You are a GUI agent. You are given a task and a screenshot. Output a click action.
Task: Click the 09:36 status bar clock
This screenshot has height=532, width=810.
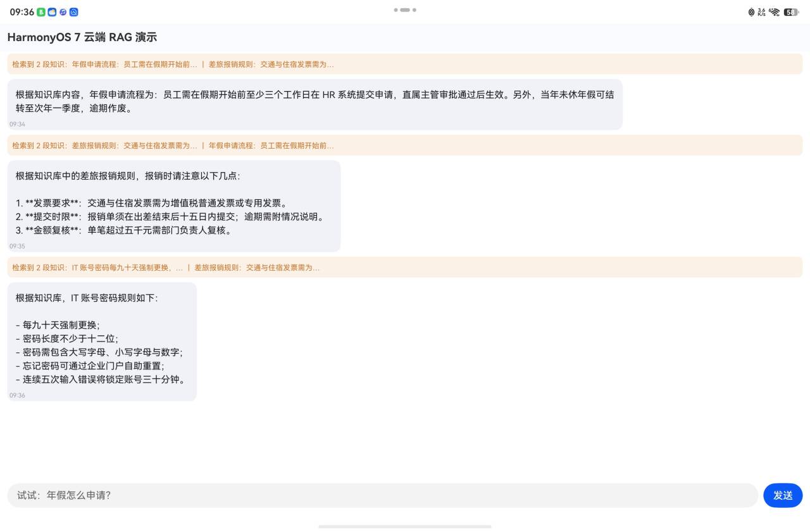(x=22, y=12)
